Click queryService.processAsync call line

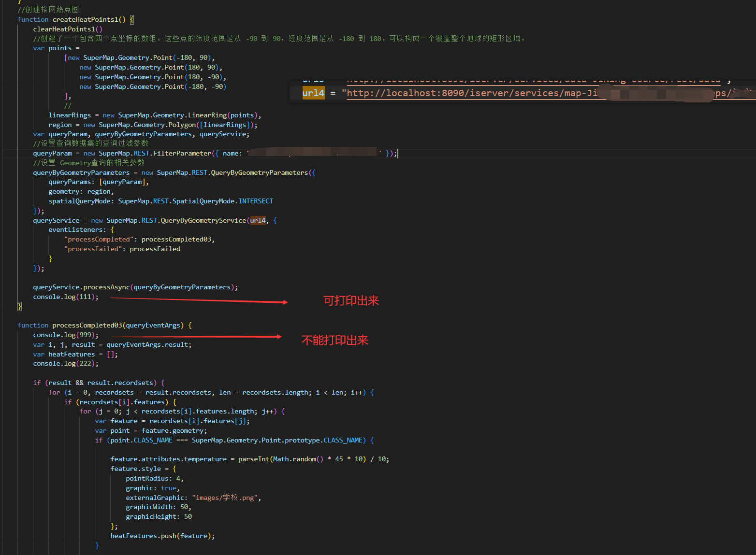(x=135, y=287)
